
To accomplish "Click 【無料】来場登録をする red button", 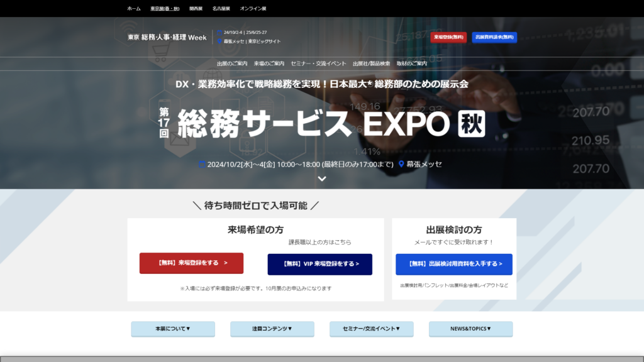I will coord(191,263).
